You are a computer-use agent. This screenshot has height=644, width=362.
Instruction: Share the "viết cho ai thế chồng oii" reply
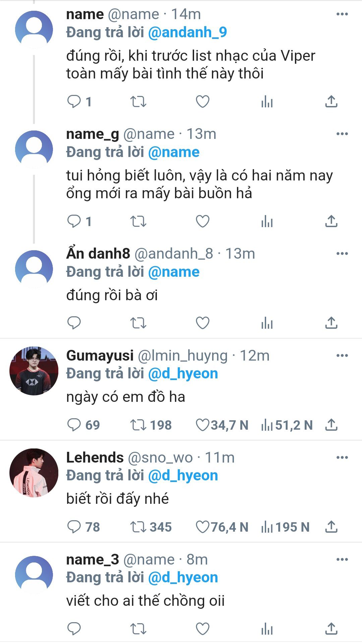tap(331, 629)
